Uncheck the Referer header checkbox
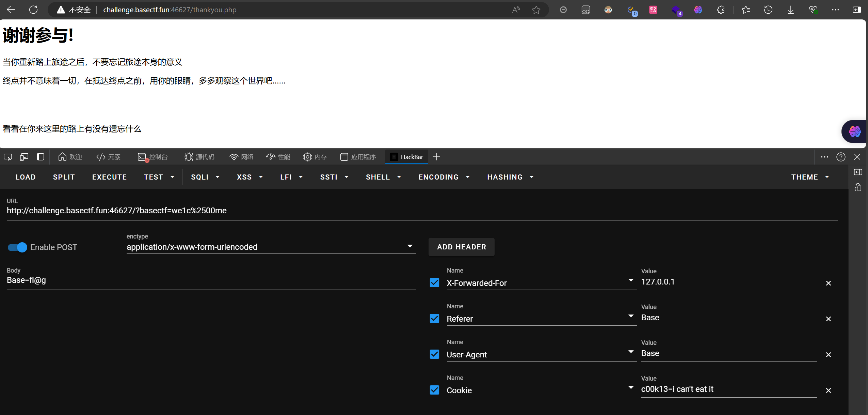The image size is (868, 415). [434, 319]
